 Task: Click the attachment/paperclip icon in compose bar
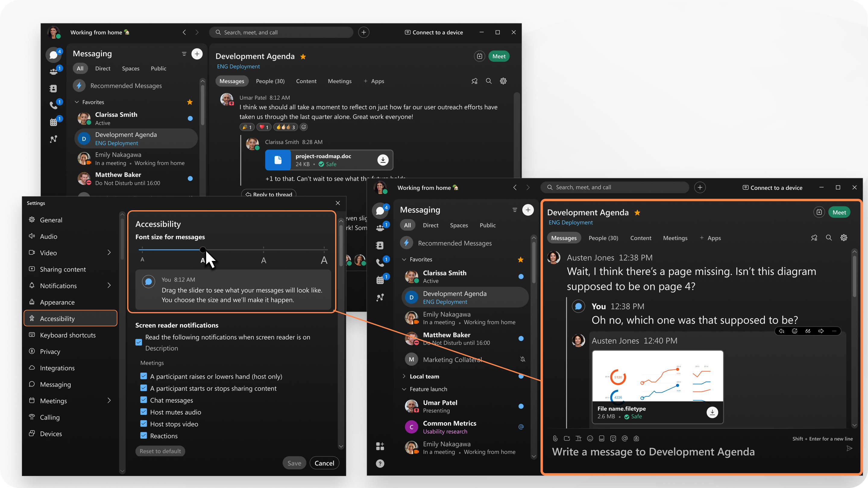coord(556,439)
